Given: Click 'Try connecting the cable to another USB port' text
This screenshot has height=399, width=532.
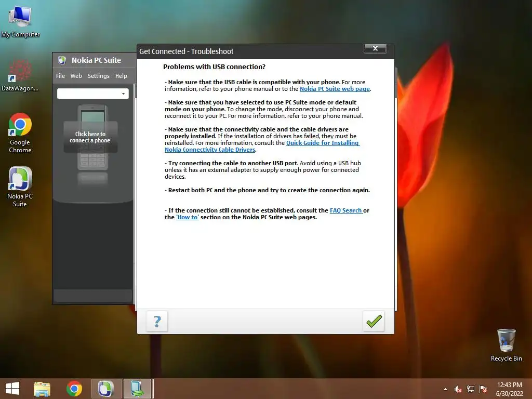Looking at the screenshot, I should point(233,163).
